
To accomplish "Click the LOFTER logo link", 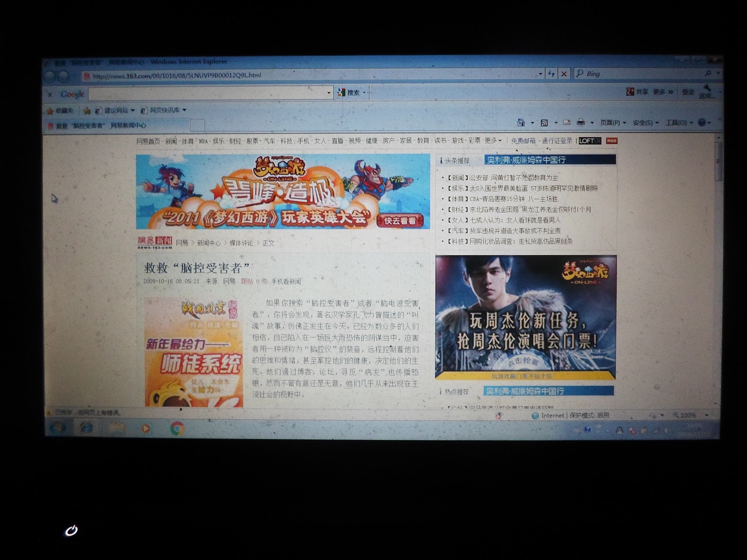I will [590, 141].
